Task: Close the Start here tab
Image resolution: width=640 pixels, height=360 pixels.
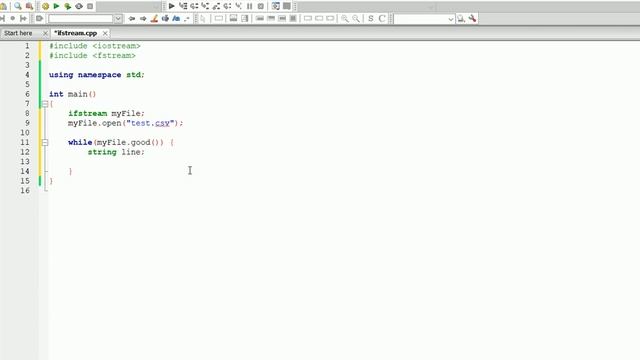Action: coord(45,33)
